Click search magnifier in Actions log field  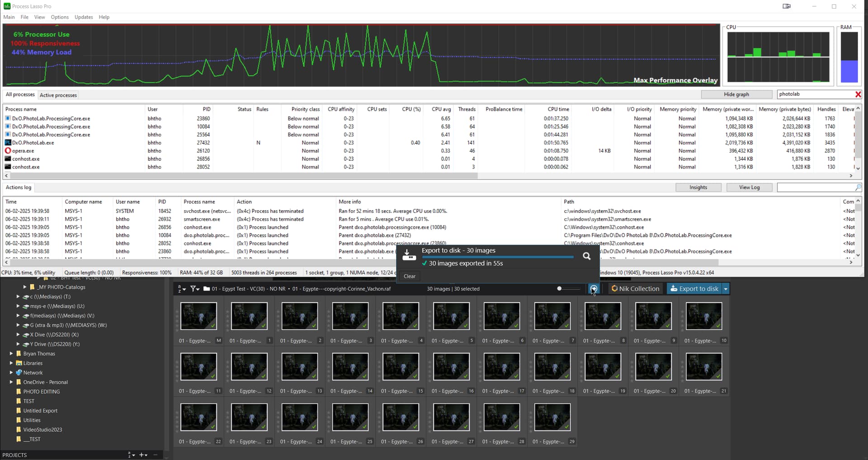(x=858, y=187)
